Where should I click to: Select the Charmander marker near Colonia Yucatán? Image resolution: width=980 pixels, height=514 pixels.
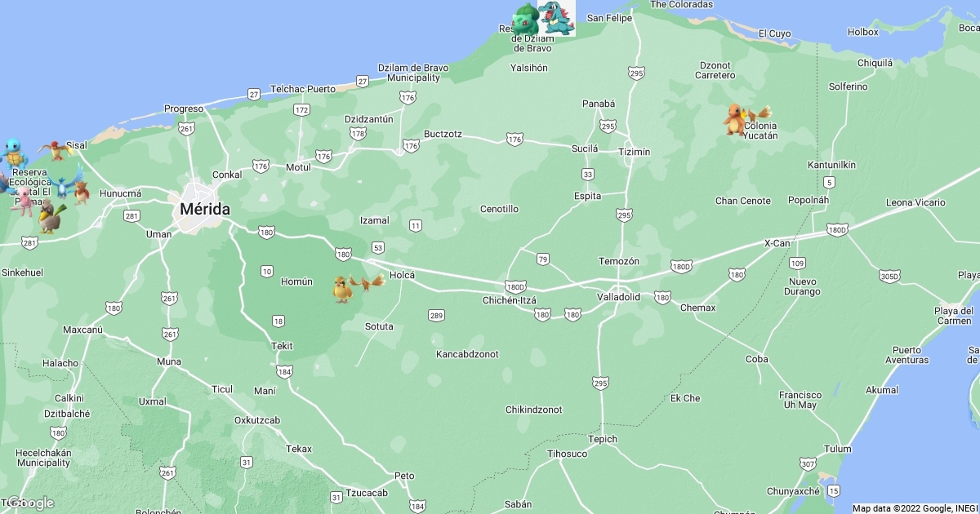point(735,119)
